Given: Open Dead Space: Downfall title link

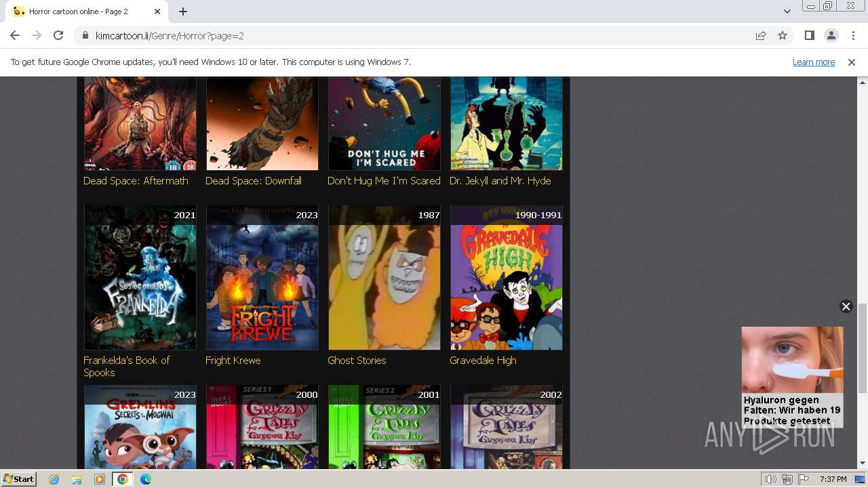Looking at the screenshot, I should 254,181.
